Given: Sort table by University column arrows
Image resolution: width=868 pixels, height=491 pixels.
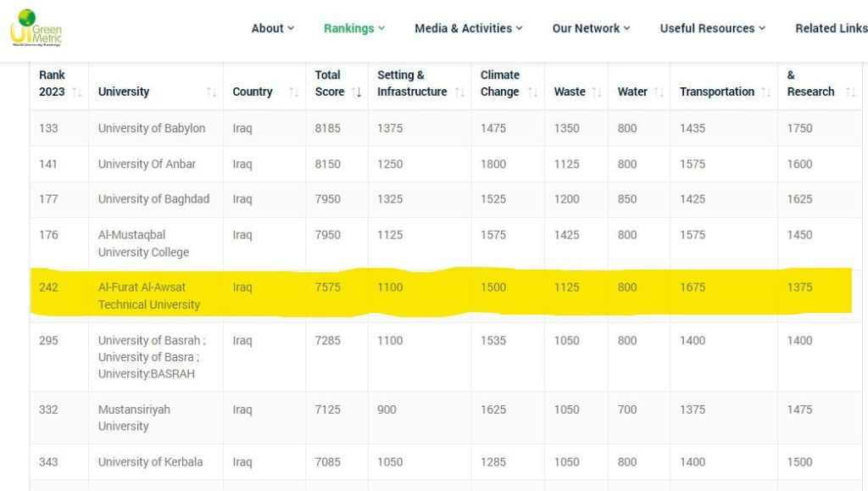Looking at the screenshot, I should tap(211, 92).
